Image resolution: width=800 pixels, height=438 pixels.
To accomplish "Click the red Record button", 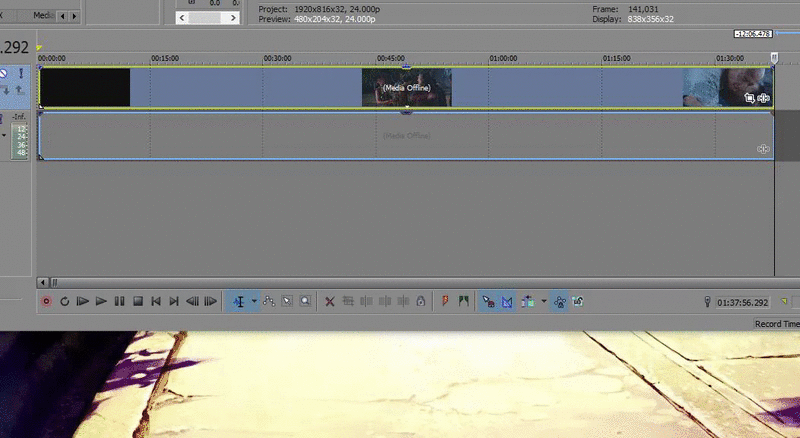I will (x=46, y=301).
